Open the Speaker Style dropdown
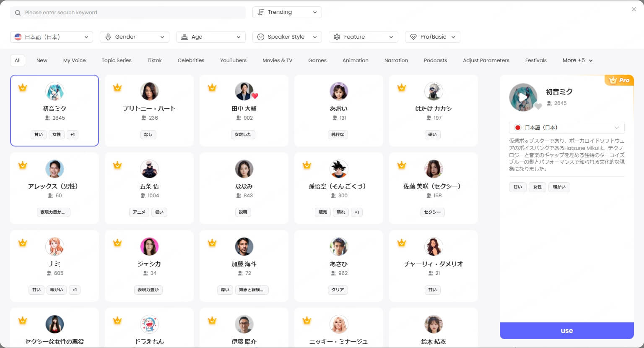 (x=287, y=37)
